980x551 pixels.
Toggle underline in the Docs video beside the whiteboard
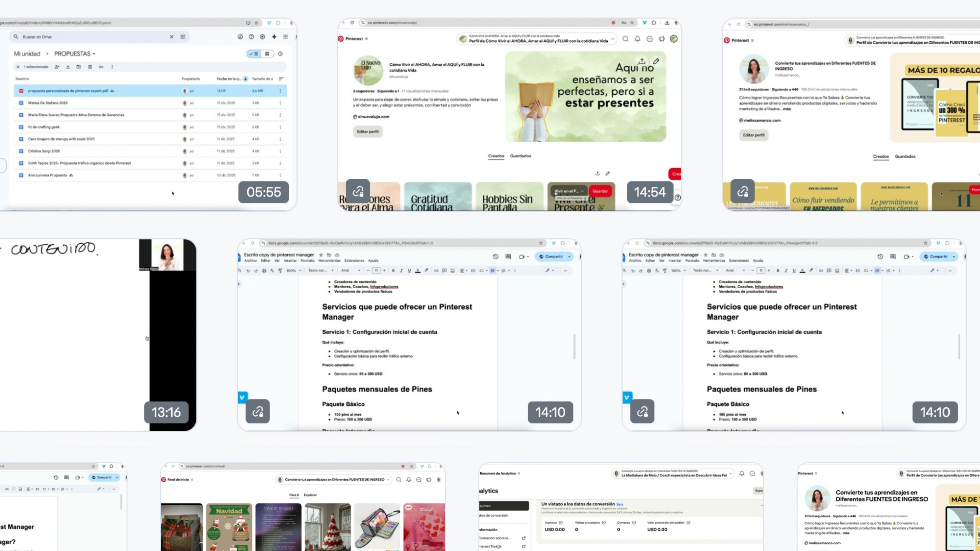pos(409,271)
